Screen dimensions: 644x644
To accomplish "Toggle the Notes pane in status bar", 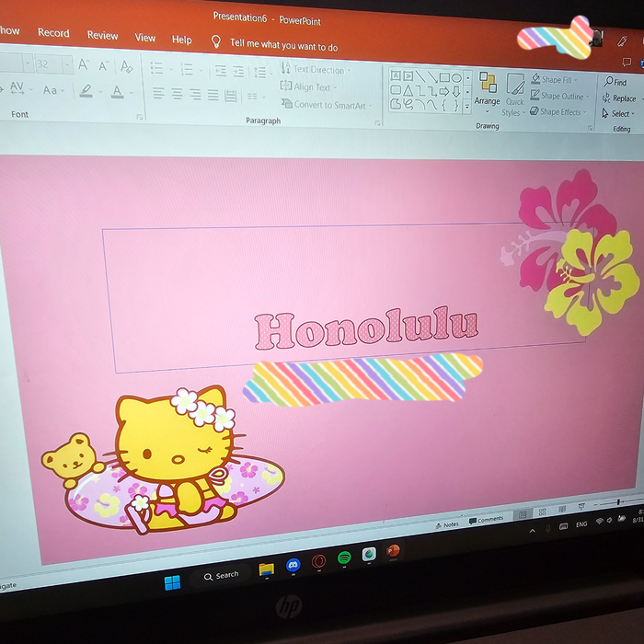I will (x=446, y=524).
